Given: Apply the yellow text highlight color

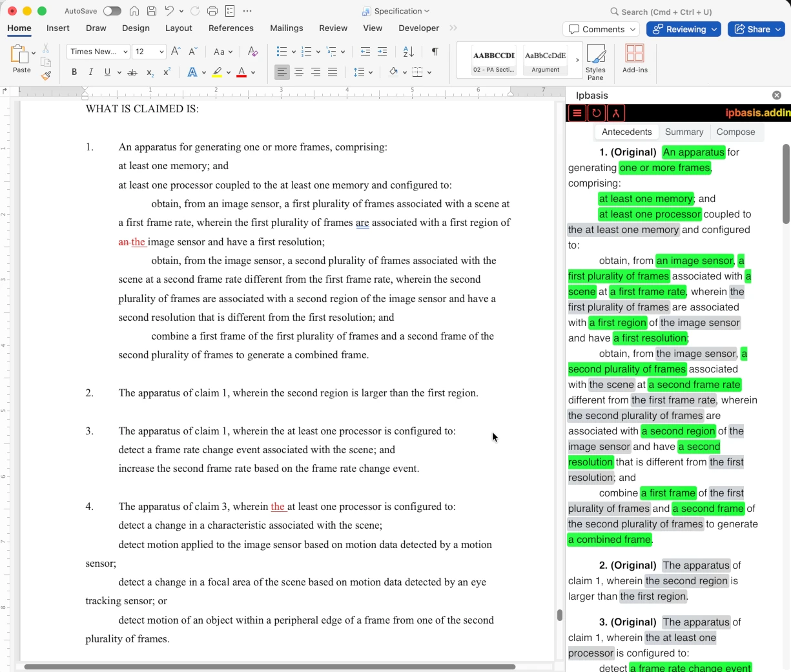Looking at the screenshot, I should (x=217, y=72).
